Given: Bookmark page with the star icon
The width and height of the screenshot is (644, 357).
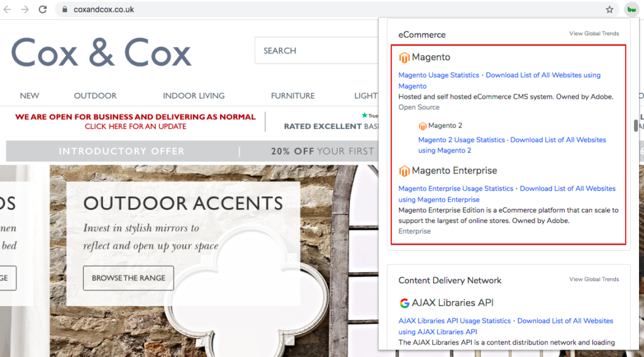Looking at the screenshot, I should tap(609, 9).
